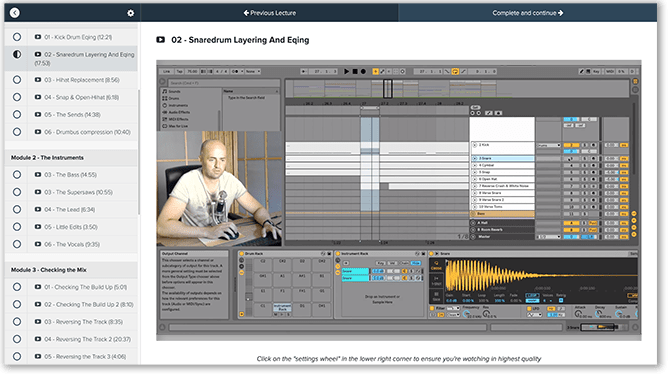The height and width of the screenshot is (378, 672).
Task: Select MIDI Effects category in browser
Action: pyautogui.click(x=175, y=119)
